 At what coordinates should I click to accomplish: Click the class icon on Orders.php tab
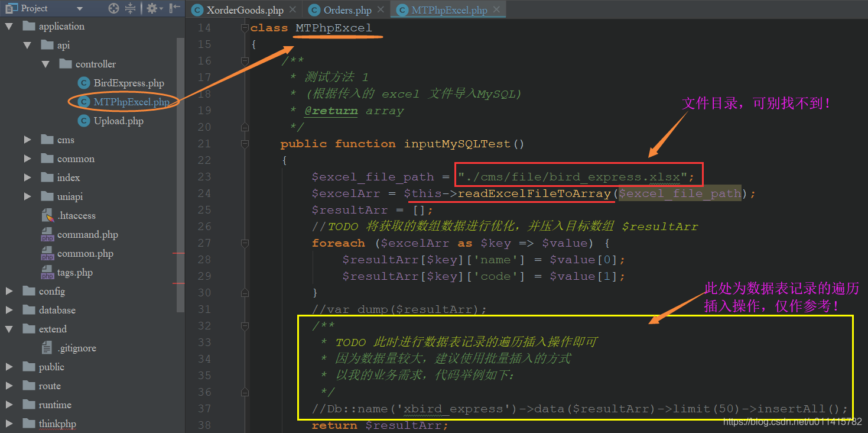[315, 10]
